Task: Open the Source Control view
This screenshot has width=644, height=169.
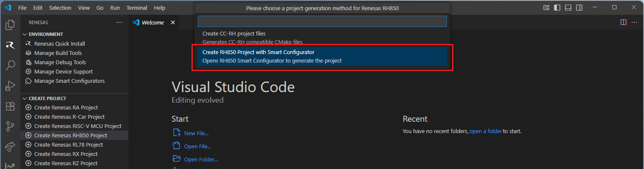Action: [10, 126]
